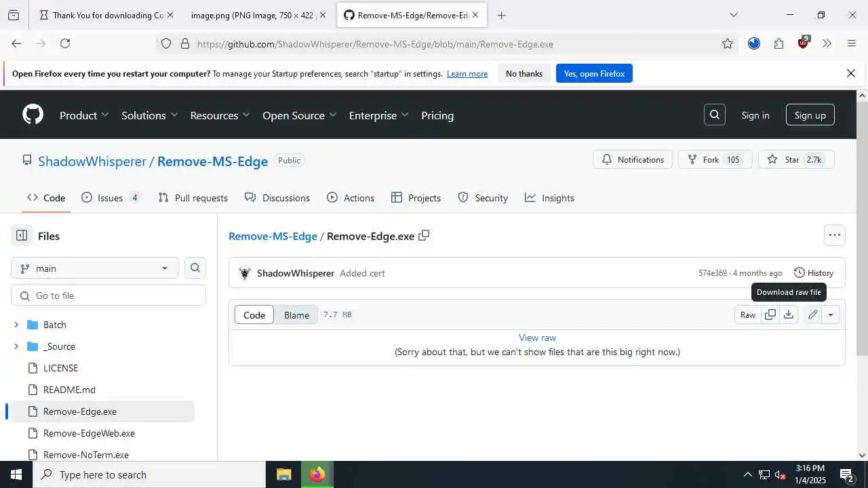Image resolution: width=868 pixels, height=488 pixels.
Task: Open the Actions tab
Action: coord(351,197)
